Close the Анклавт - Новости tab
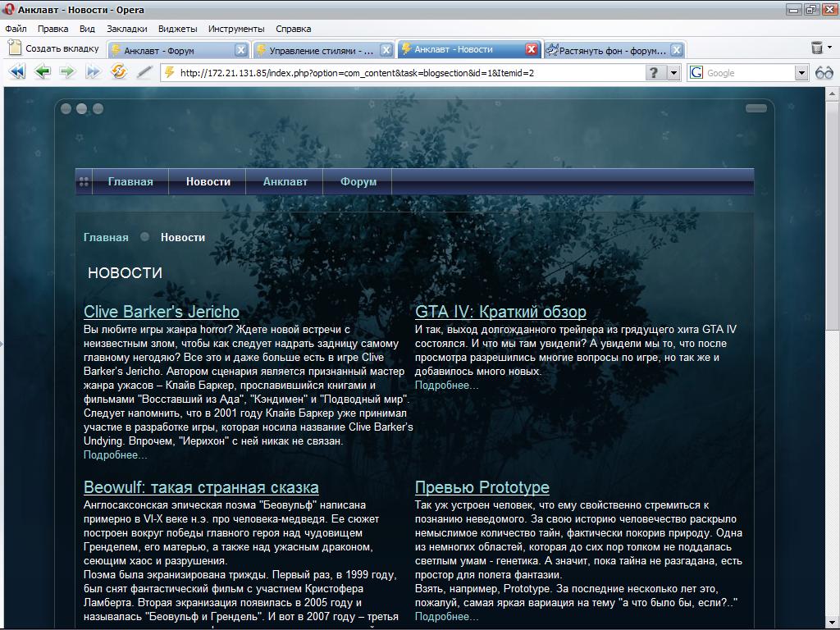The width and height of the screenshot is (840, 630). pyautogui.click(x=532, y=49)
